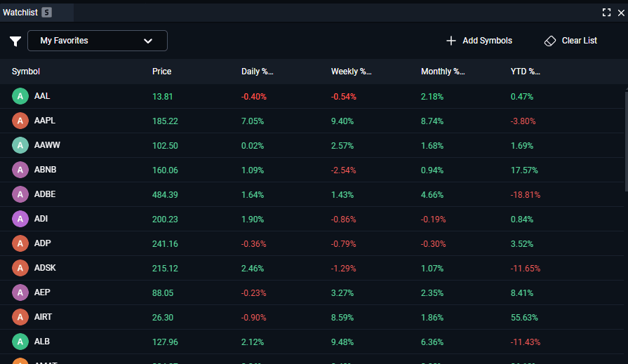Click ADP daily change -0.36%
This screenshot has height=364, width=628.
tap(253, 244)
